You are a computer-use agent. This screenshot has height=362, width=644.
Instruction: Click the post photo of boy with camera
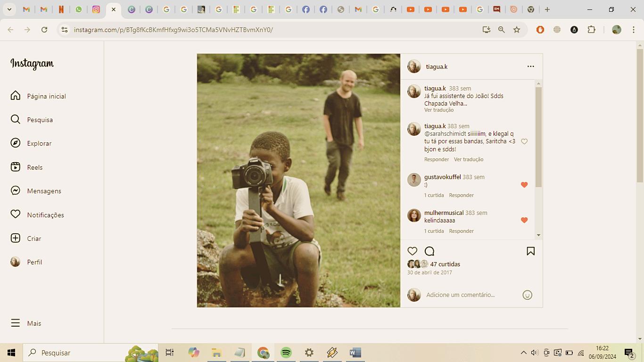click(x=298, y=181)
